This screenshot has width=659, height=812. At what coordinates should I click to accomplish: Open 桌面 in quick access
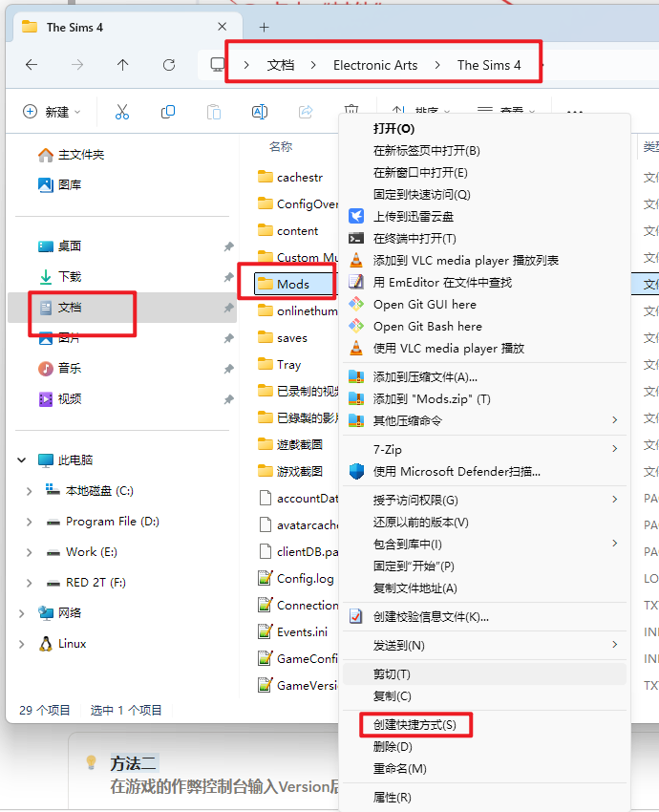tap(59, 246)
